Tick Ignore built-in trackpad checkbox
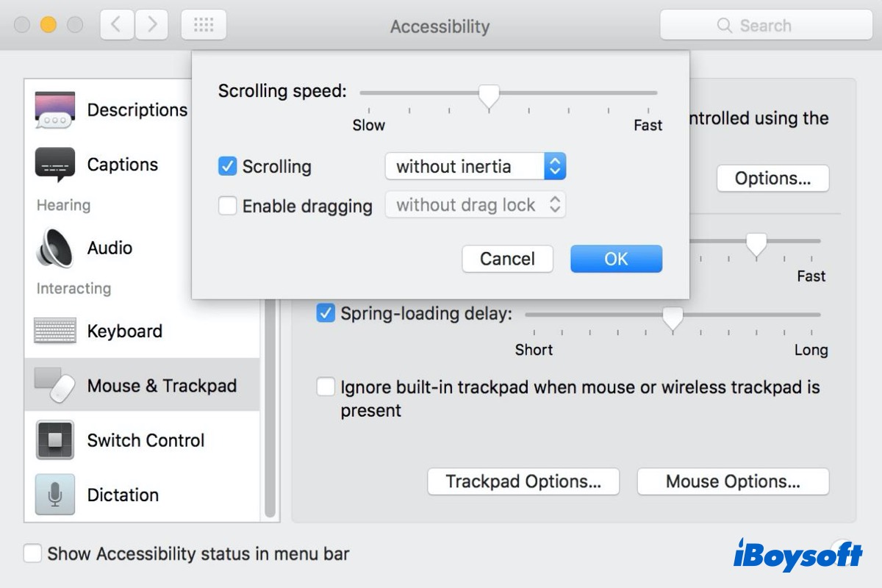 tap(326, 387)
